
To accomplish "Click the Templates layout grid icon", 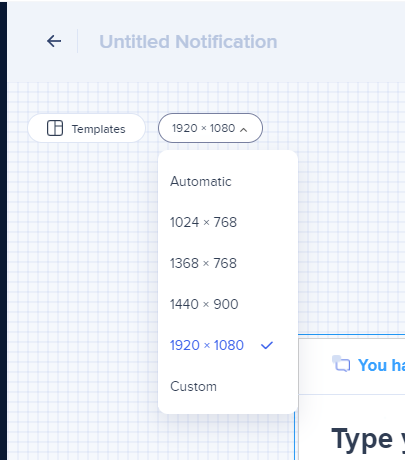I will tap(55, 128).
